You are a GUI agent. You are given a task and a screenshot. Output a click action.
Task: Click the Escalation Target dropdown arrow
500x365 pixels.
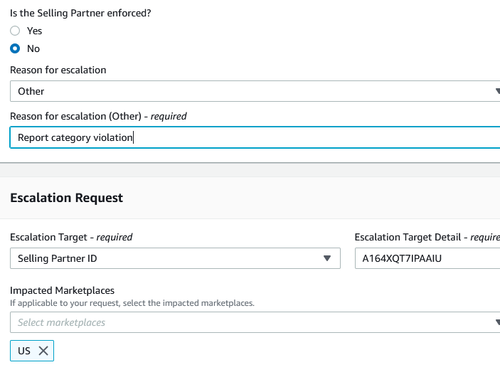(x=327, y=258)
